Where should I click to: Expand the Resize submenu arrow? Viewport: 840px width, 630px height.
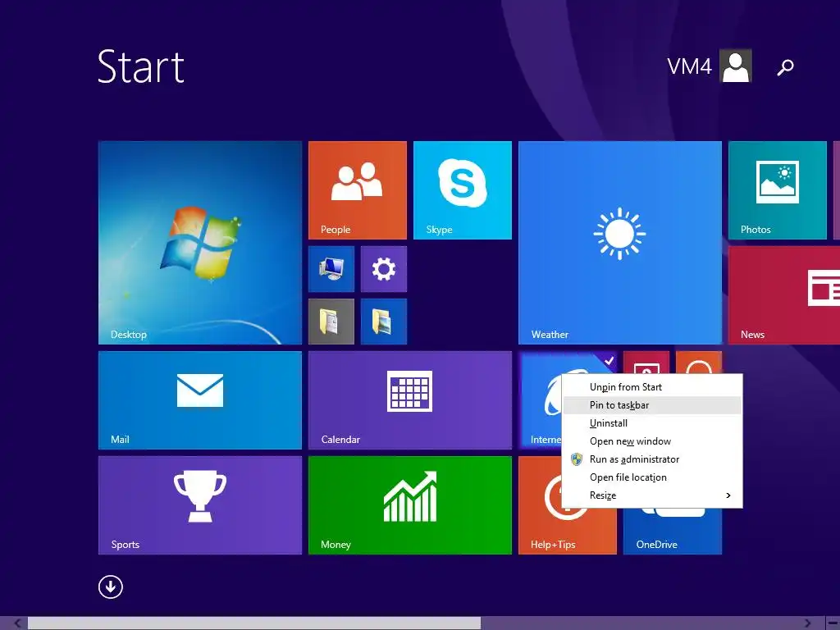pyautogui.click(x=728, y=495)
